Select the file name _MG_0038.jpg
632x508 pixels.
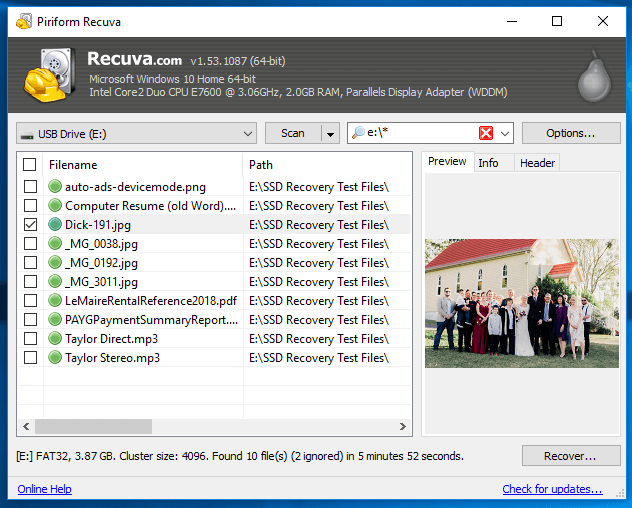pyautogui.click(x=101, y=244)
